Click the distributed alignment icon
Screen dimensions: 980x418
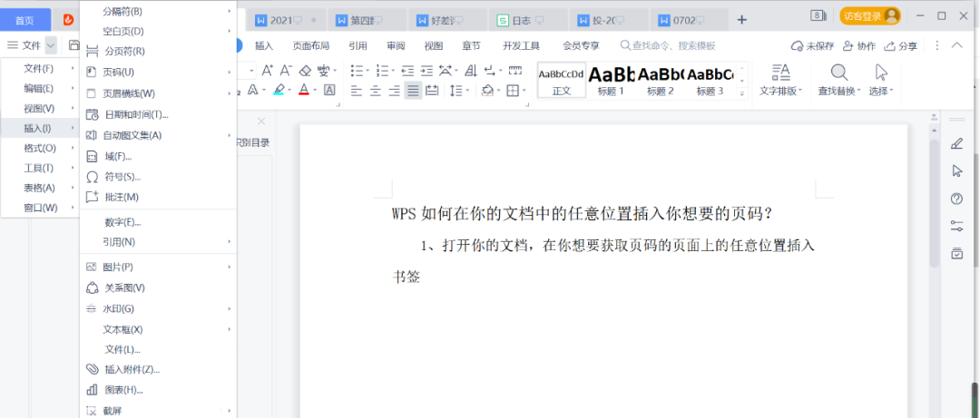point(431,91)
